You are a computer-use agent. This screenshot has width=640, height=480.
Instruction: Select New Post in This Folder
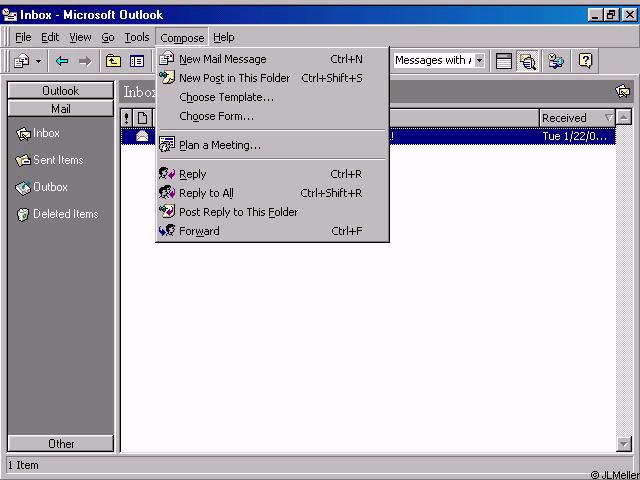pos(272,78)
